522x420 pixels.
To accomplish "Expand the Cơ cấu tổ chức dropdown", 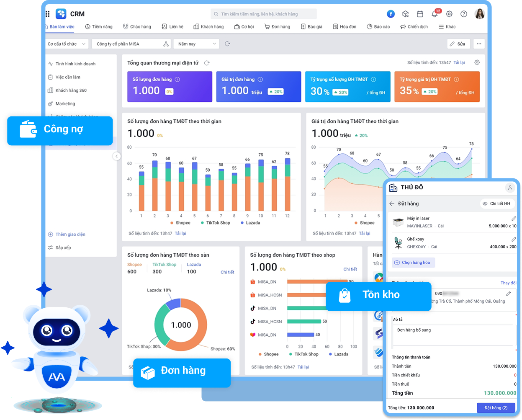I will point(67,44).
